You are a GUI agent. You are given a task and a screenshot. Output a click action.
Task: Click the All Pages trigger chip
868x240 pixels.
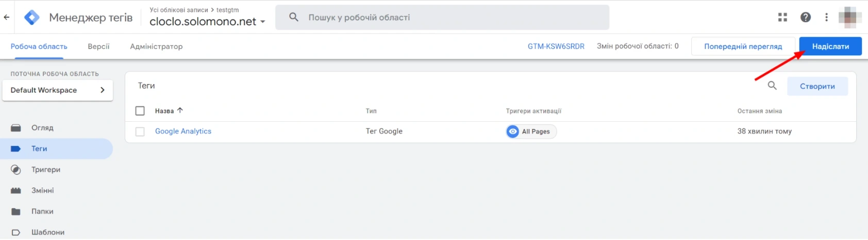pyautogui.click(x=531, y=132)
